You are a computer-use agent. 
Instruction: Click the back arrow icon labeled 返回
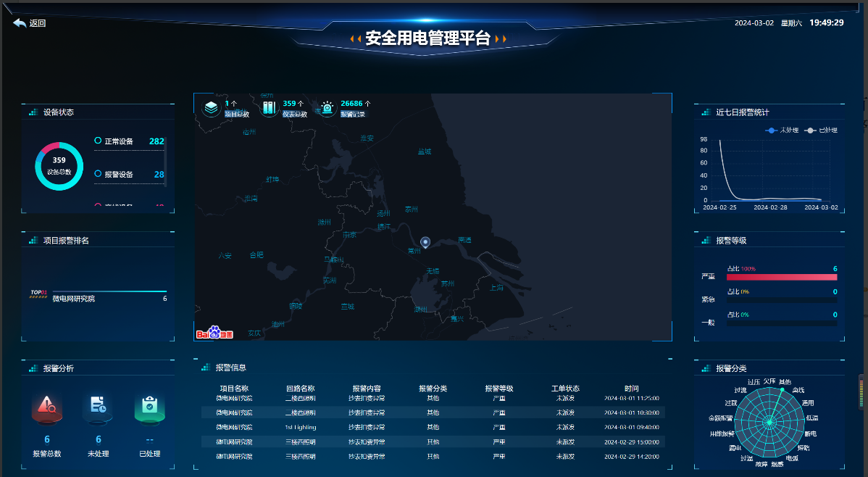[x=20, y=23]
